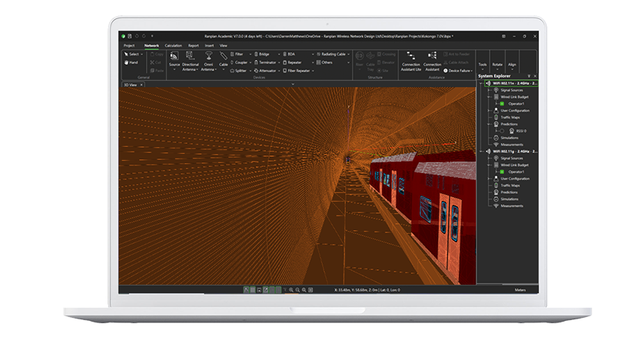Image resolution: width=644 pixels, height=337 pixels.
Task: Launch the full Connection Assistant
Action: [x=432, y=62]
